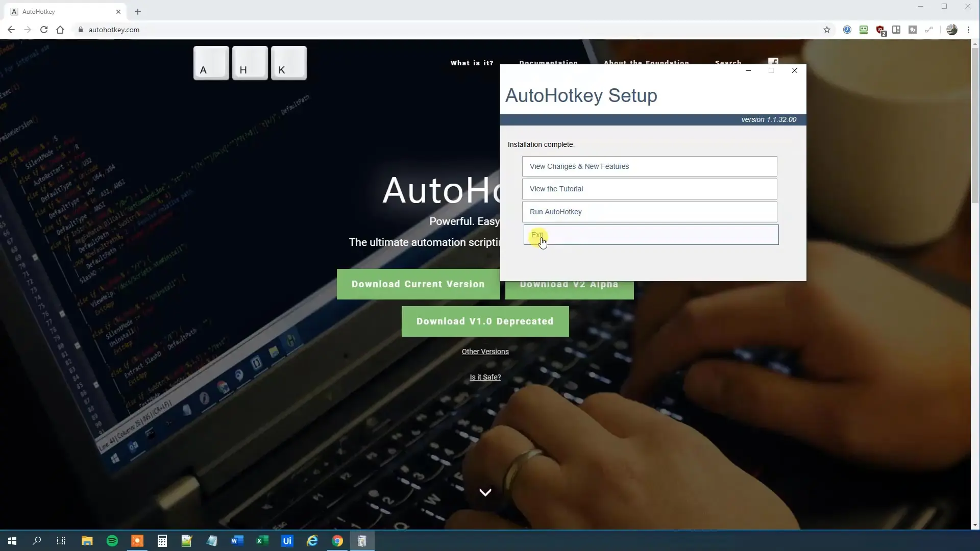This screenshot has height=551, width=980.
Task: Minimize the AutoHotkey Setup window
Action: (x=748, y=70)
